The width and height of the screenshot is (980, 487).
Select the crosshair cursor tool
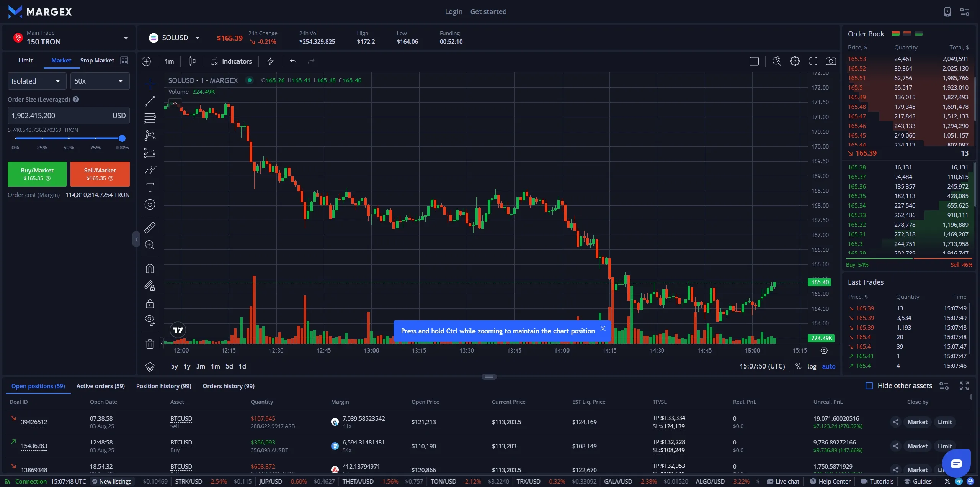(150, 84)
